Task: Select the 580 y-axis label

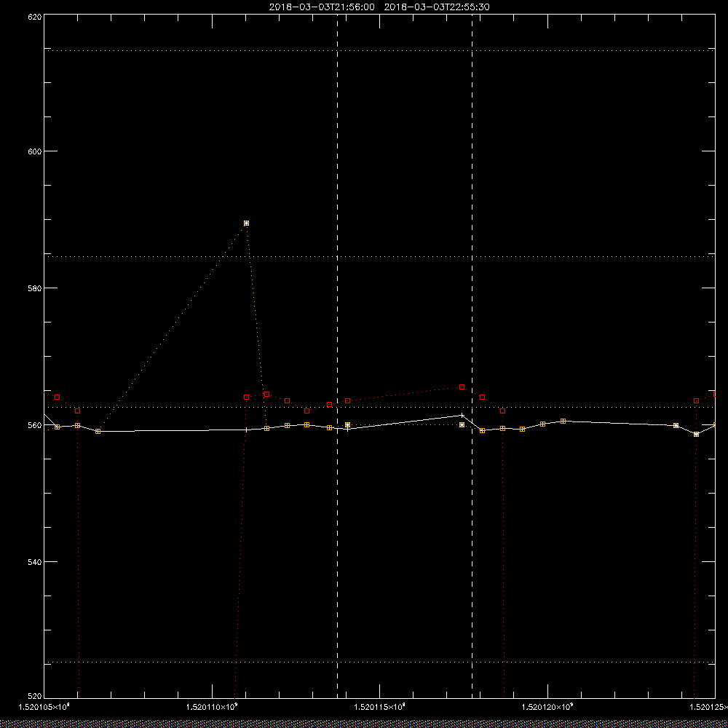Action: point(35,288)
